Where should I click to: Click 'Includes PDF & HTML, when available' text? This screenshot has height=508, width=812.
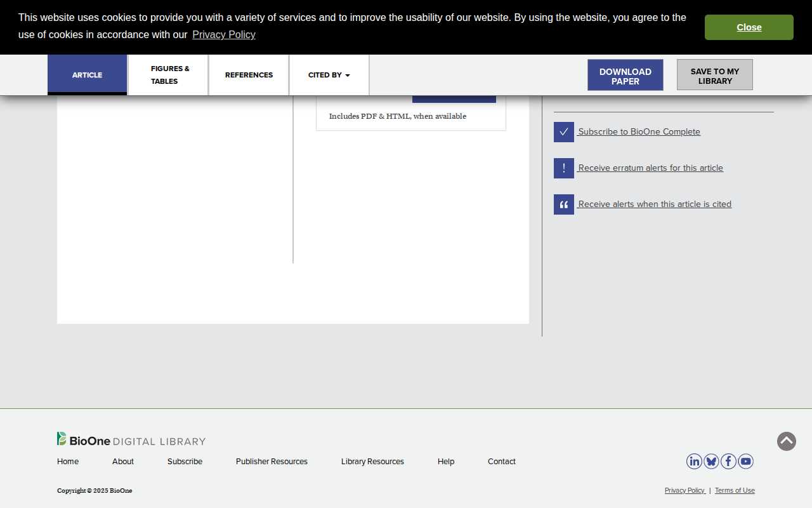click(398, 116)
